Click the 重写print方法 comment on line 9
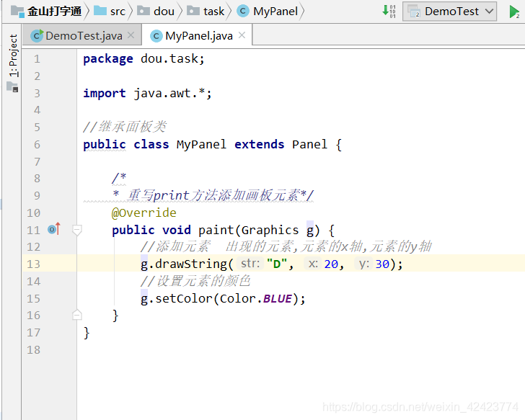The width and height of the screenshot is (525, 420). click(x=213, y=195)
